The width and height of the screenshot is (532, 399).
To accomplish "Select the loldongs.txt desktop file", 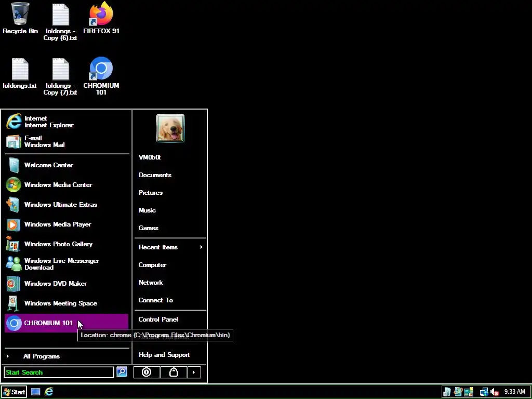I will (x=20, y=73).
